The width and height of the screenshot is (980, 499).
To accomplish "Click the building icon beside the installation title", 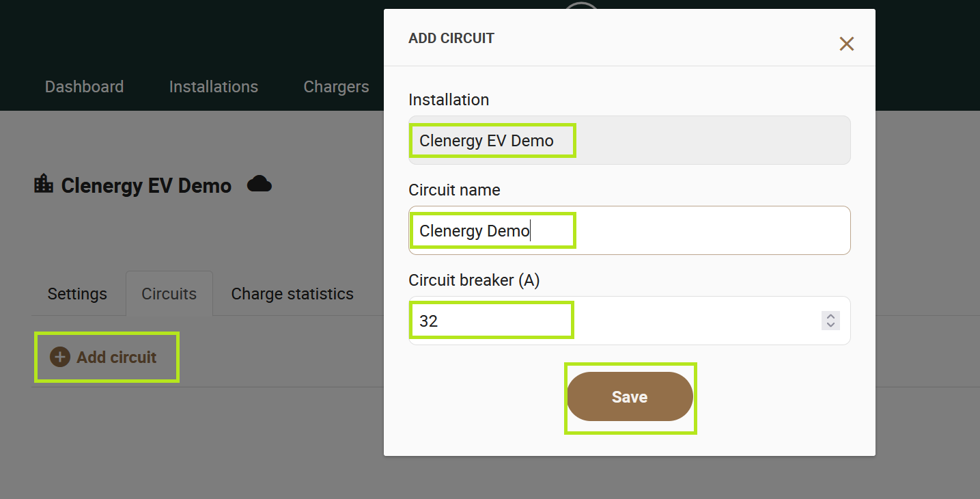I will (x=44, y=184).
